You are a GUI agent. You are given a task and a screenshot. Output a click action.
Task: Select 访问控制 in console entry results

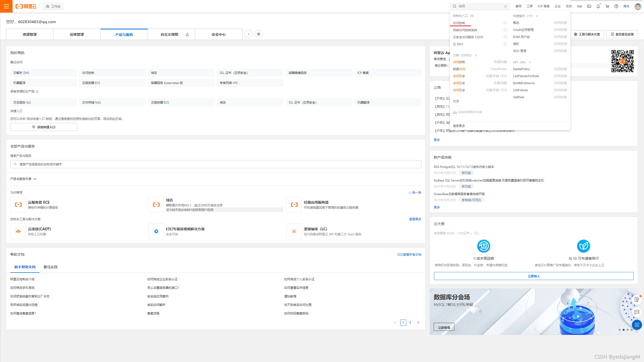459,23
